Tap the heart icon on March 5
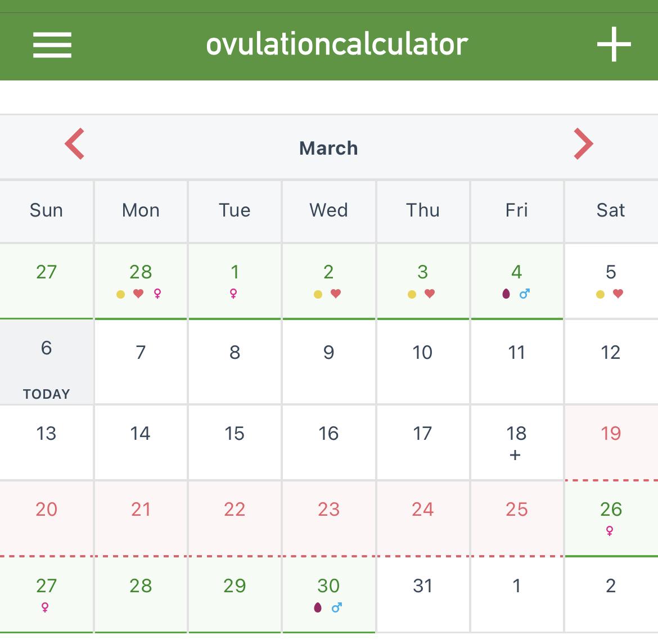This screenshot has width=658, height=644. click(618, 294)
